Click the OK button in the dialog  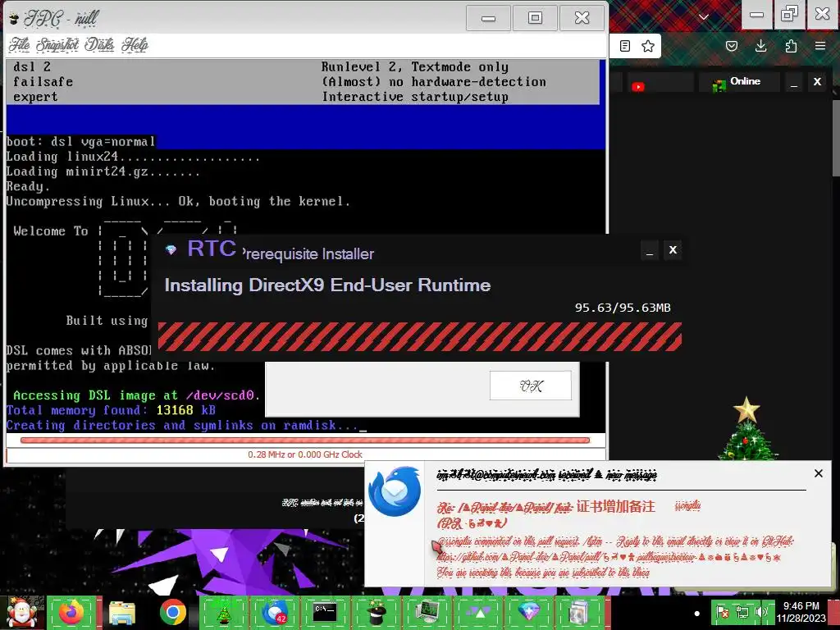(531, 386)
